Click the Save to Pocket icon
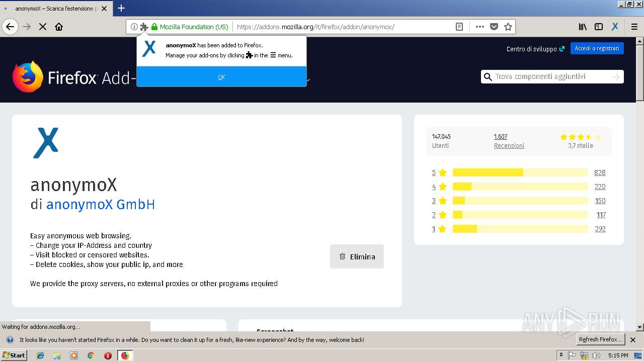This screenshot has height=362, width=644. (x=494, y=27)
